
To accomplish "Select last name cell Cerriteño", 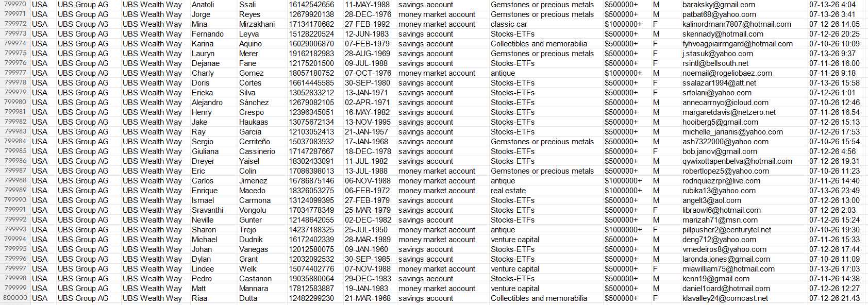I will [262, 142].
